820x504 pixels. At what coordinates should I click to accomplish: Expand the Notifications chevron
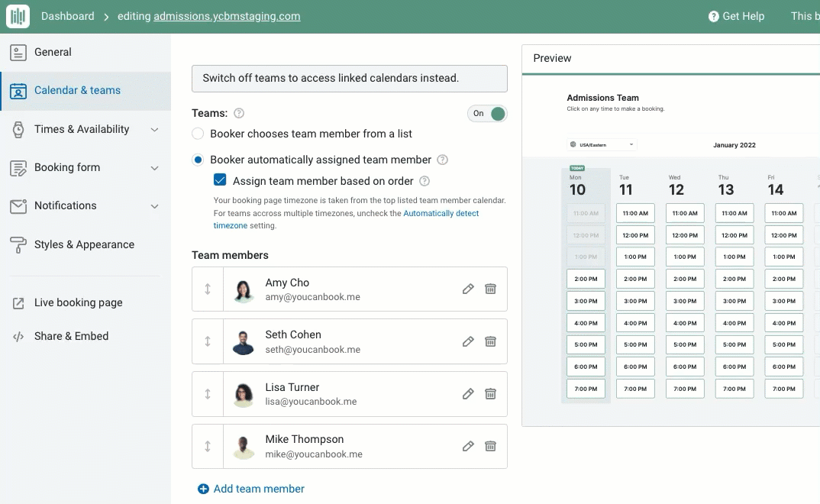tap(155, 206)
